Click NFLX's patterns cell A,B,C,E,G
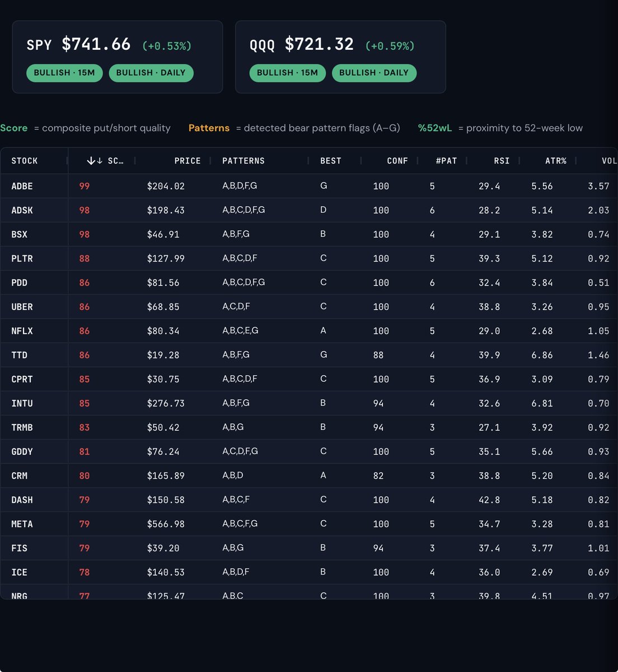The image size is (618, 672). 241,331
